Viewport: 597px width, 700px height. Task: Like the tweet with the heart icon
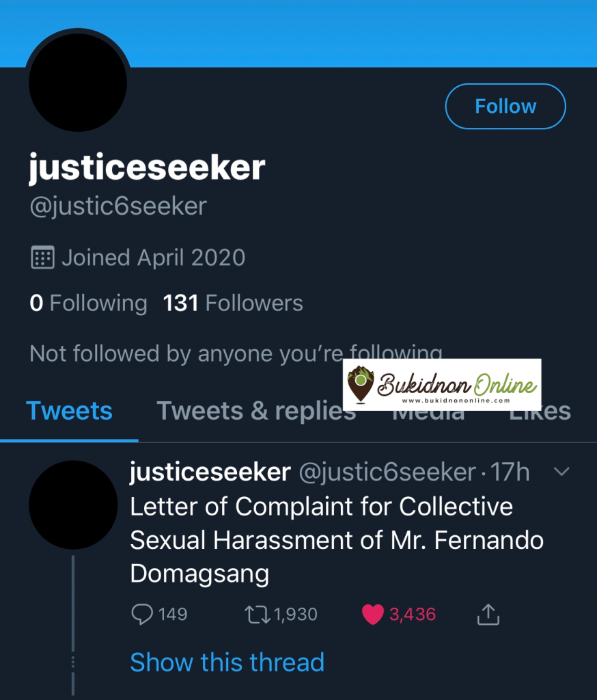coord(373,615)
